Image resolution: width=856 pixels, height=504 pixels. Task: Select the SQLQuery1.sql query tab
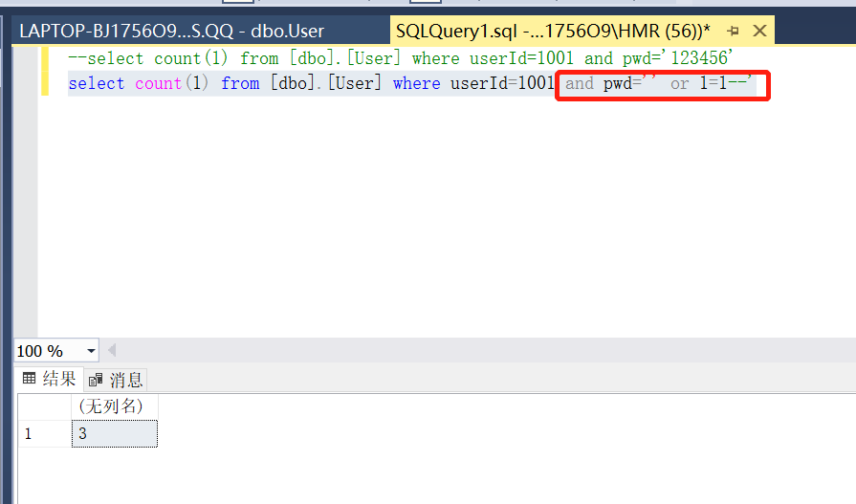(553, 32)
